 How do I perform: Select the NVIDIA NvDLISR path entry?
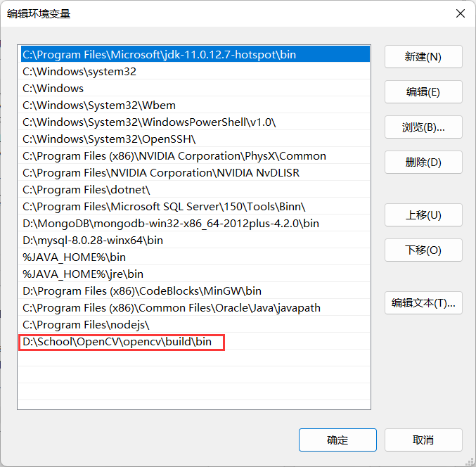click(195, 173)
